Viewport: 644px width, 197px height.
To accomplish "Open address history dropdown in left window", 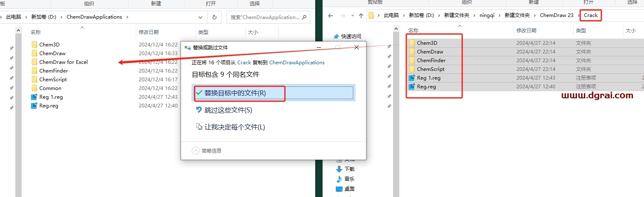I will (200, 17).
